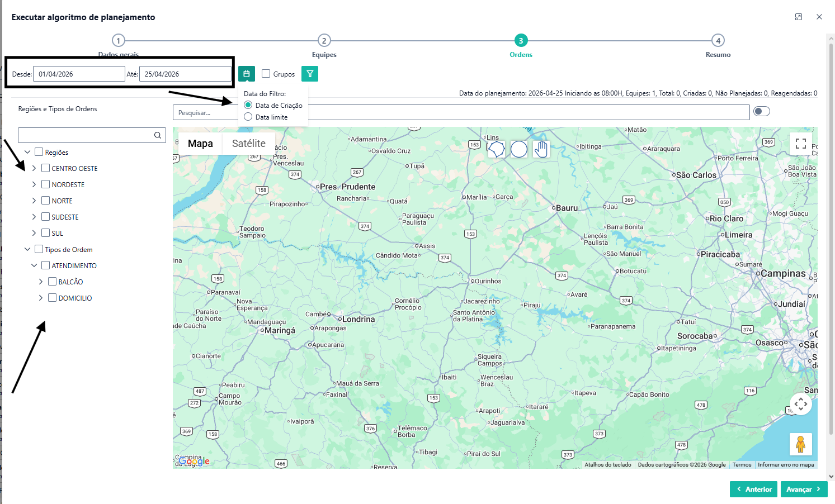The width and height of the screenshot is (835, 504).
Task: Open the map camera controls button
Action: click(x=800, y=403)
